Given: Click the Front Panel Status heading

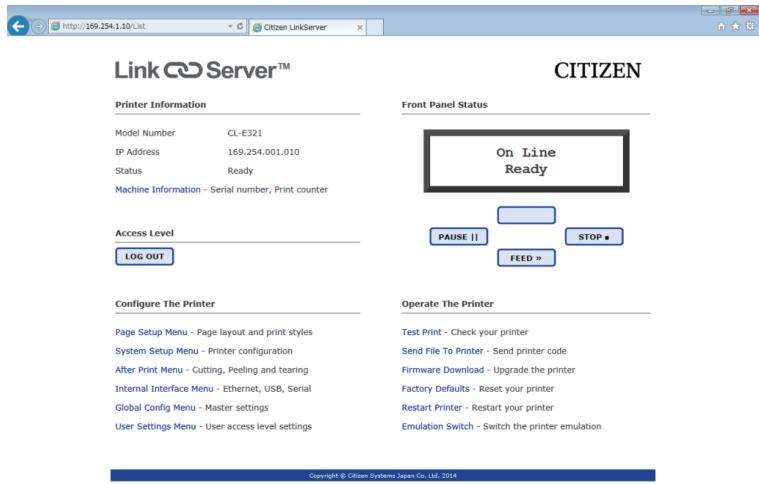Looking at the screenshot, I should point(444,105).
